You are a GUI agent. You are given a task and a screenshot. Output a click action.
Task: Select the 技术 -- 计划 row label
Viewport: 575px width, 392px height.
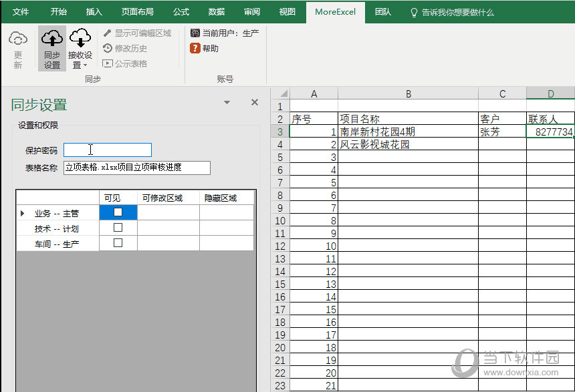(x=57, y=228)
